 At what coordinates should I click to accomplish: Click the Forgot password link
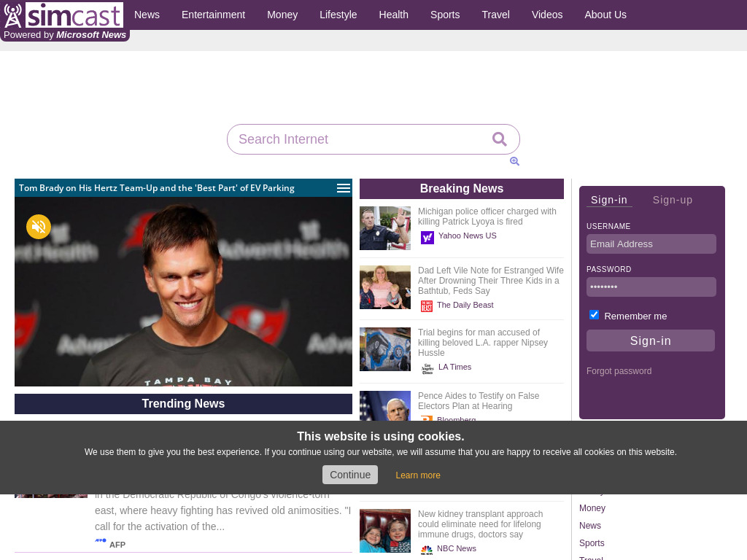point(619,371)
